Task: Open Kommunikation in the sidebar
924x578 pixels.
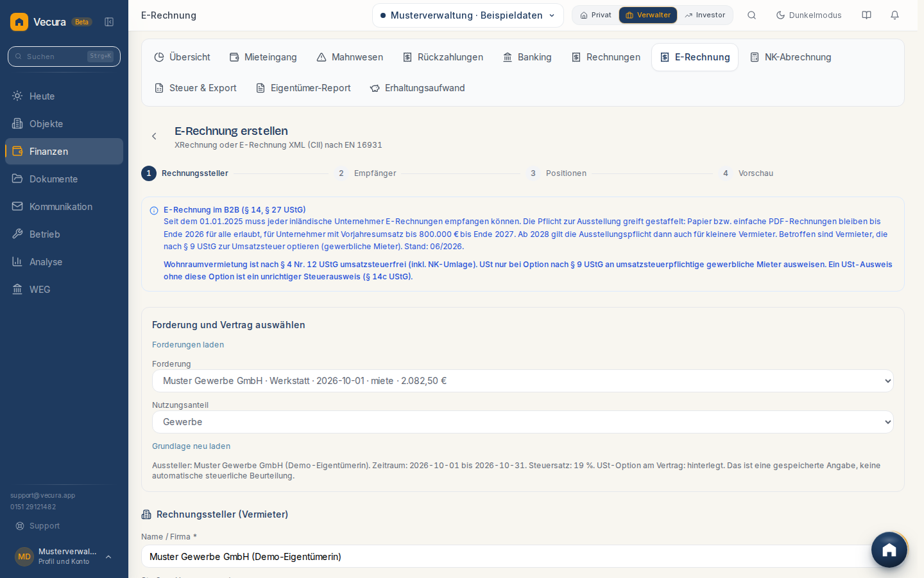Action: coord(64,207)
